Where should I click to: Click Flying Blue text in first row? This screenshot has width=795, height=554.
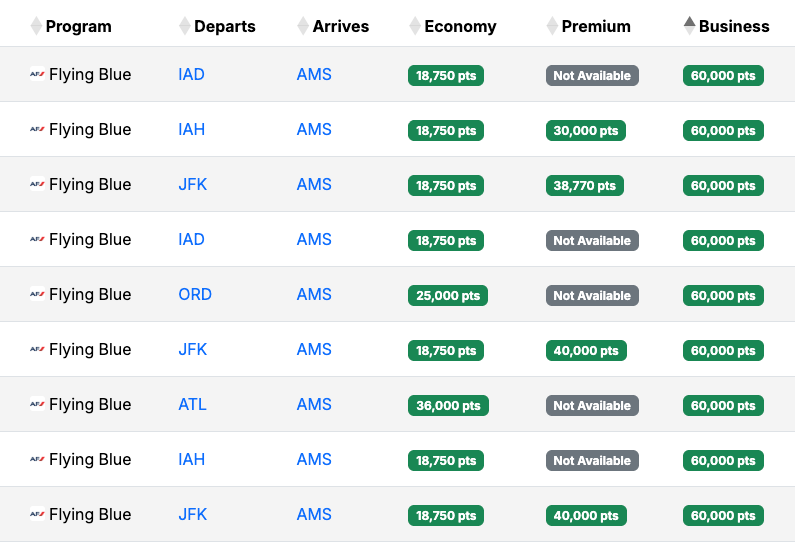click(x=90, y=75)
